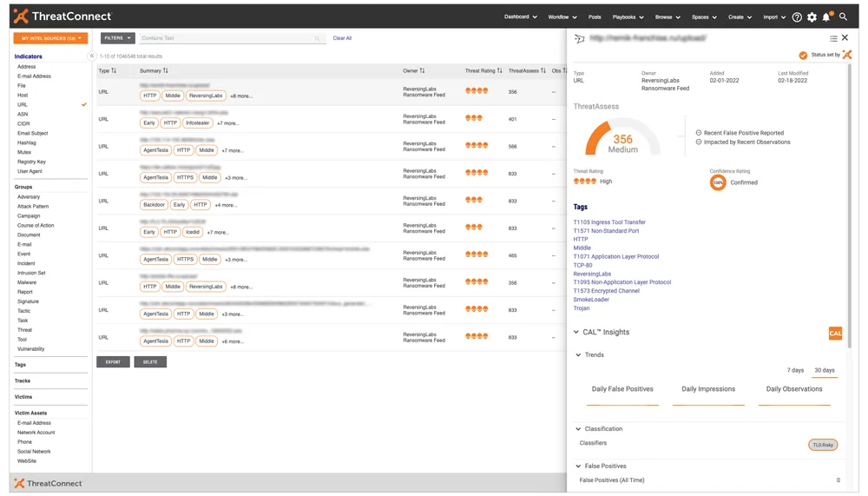Click the details panel vertical scrollbar
Screen dimensions: 868x496
848,205
